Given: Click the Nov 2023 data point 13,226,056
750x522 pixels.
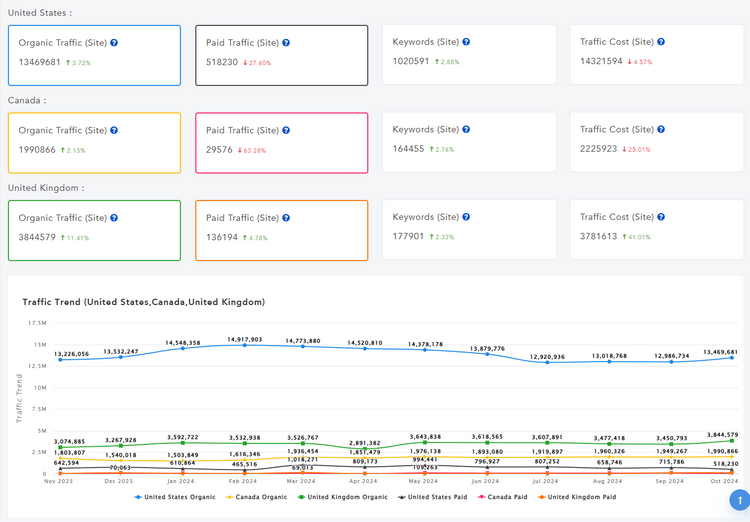Looking at the screenshot, I should (x=60, y=360).
